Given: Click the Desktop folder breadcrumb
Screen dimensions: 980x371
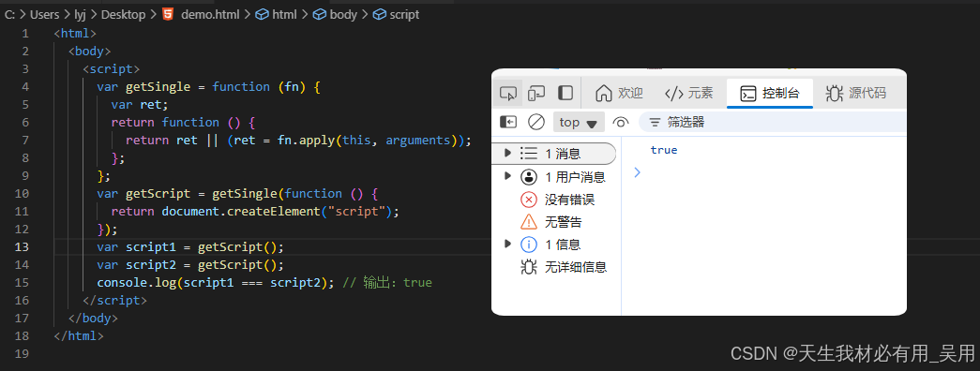Looking at the screenshot, I should point(123,14).
